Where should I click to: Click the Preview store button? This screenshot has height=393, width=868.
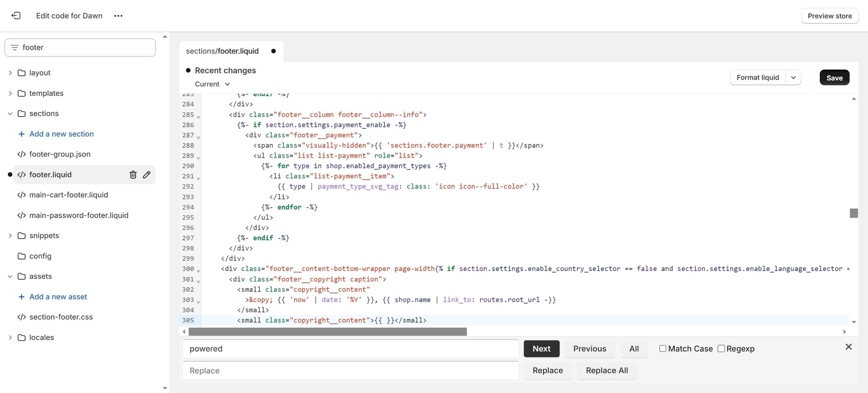click(829, 16)
